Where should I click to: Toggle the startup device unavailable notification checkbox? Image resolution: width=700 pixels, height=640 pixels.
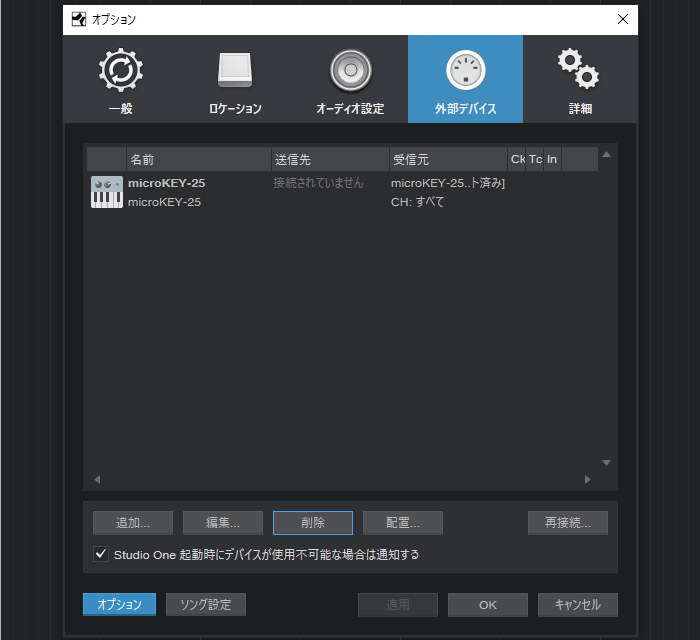coord(101,554)
